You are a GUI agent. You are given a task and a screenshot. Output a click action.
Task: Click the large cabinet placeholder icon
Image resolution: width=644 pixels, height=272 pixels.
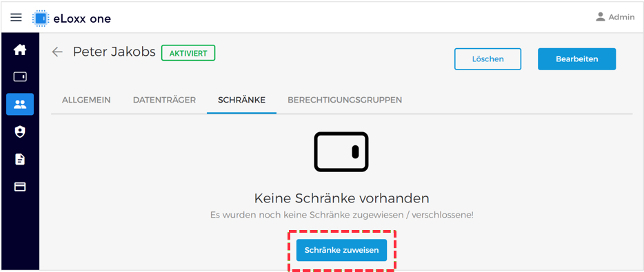click(341, 151)
